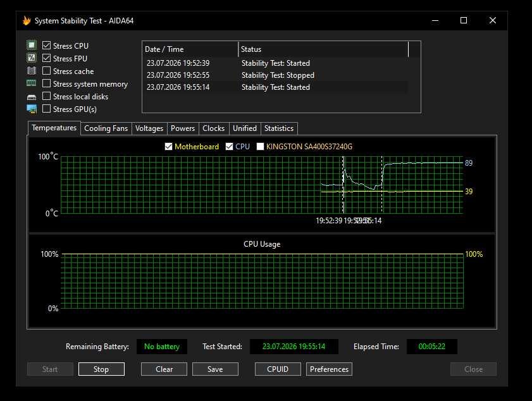Click the yellow 100% CPU usage readout
532x401 pixels.
point(474,254)
